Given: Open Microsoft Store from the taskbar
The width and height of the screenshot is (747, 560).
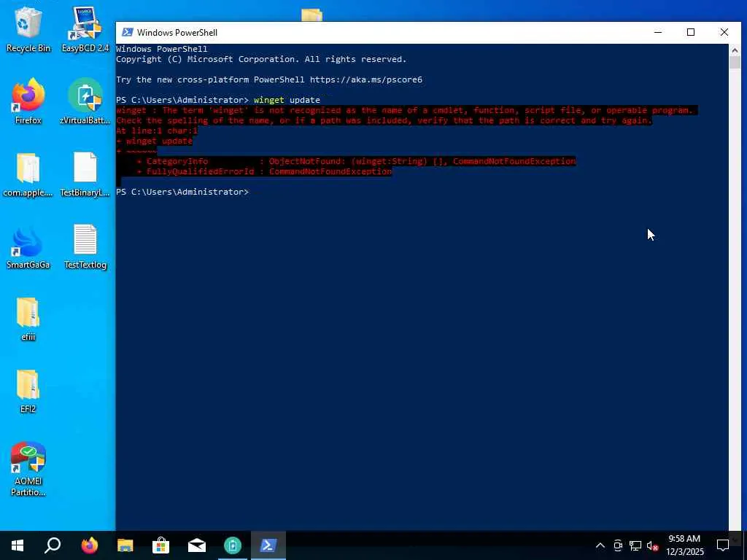Looking at the screenshot, I should (160, 545).
